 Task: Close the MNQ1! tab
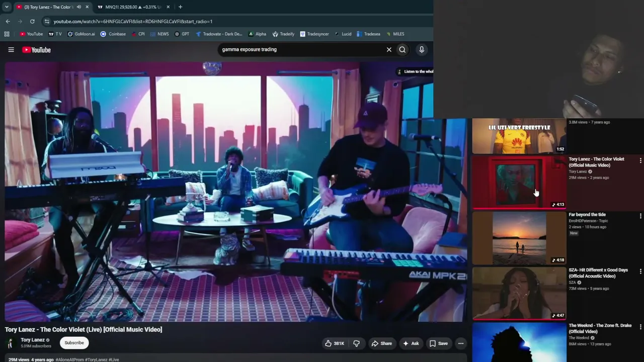[168, 7]
